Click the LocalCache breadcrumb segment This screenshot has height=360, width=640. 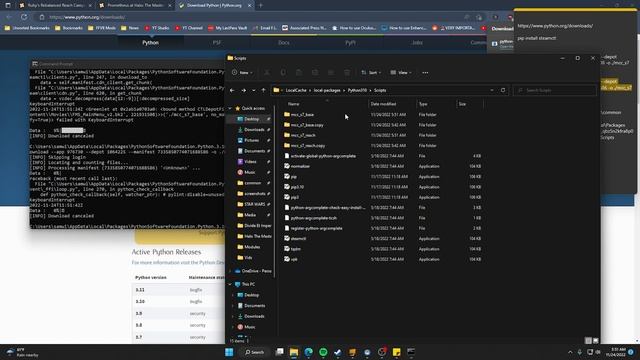[296, 90]
